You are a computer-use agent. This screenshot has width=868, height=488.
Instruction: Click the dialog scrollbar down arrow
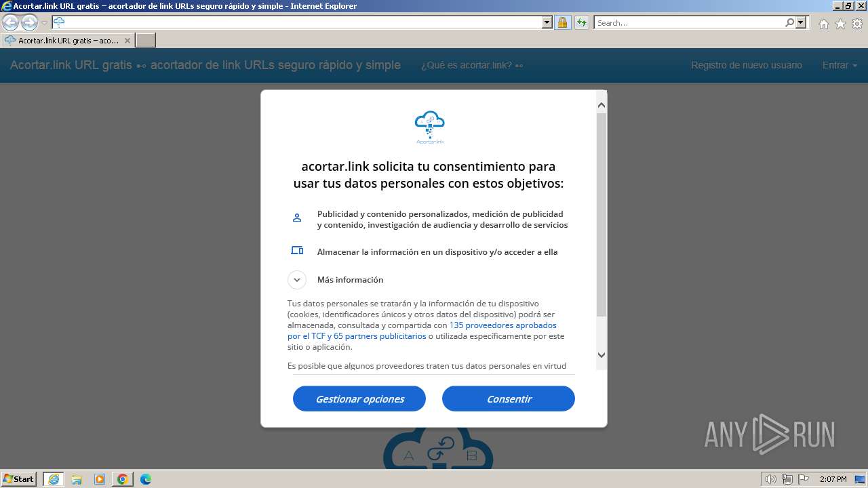pyautogui.click(x=601, y=354)
